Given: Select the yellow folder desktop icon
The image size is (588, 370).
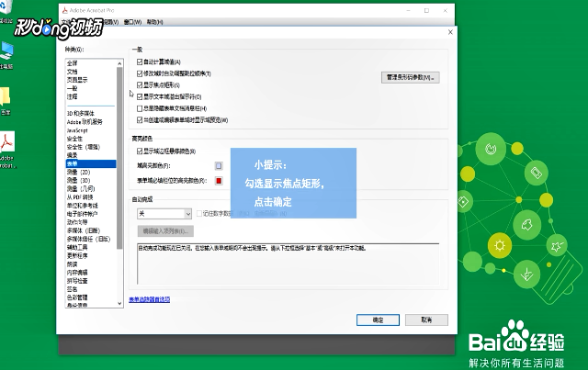Looking at the screenshot, I should tap(5, 96).
